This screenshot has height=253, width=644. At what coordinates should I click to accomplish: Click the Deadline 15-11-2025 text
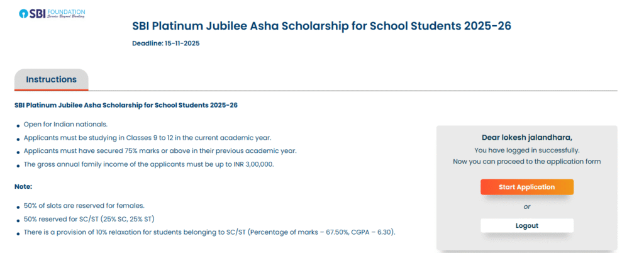(x=166, y=43)
